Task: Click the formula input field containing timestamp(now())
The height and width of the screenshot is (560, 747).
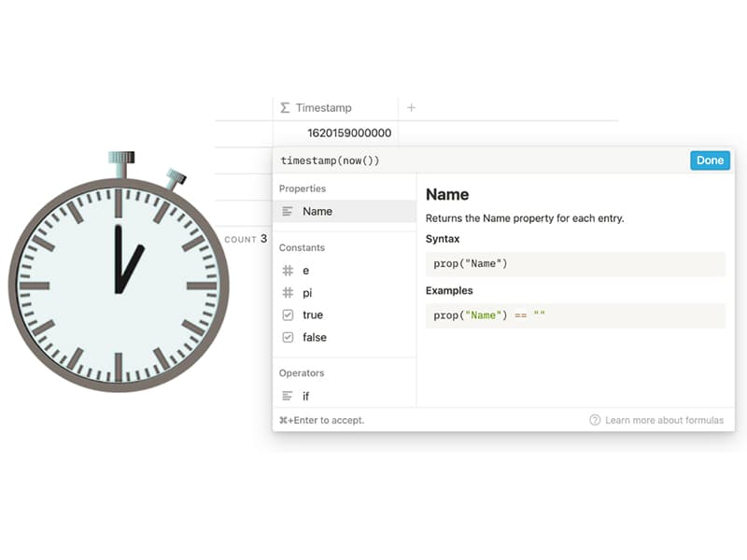Action: (481, 161)
